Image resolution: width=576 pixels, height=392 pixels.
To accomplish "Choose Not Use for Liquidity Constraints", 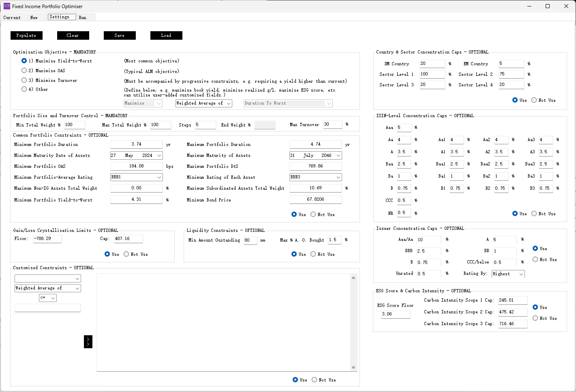I will (x=313, y=254).
